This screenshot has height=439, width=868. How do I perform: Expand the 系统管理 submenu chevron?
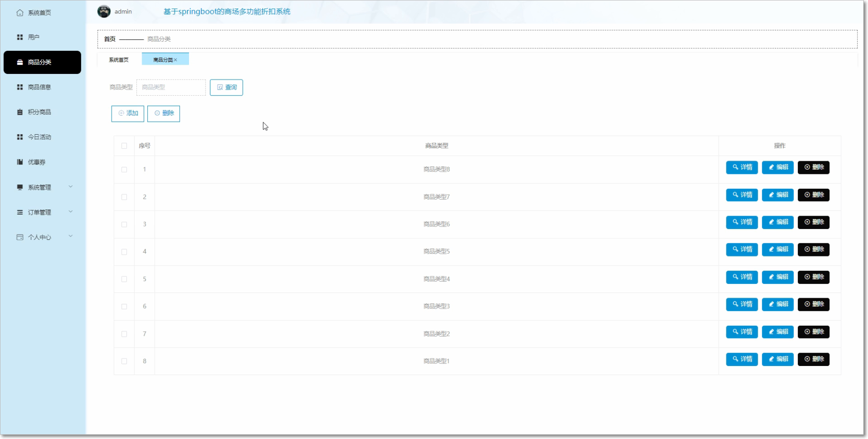[71, 187]
